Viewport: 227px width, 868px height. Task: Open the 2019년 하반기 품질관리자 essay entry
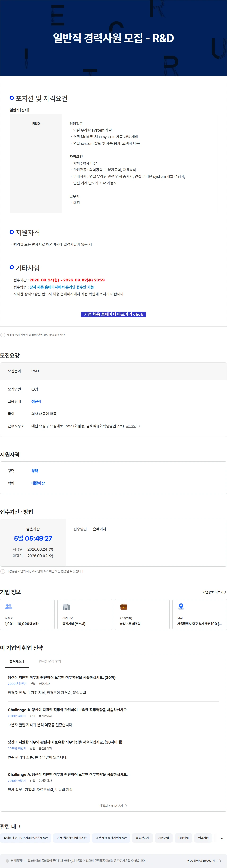pyautogui.click(x=113, y=717)
